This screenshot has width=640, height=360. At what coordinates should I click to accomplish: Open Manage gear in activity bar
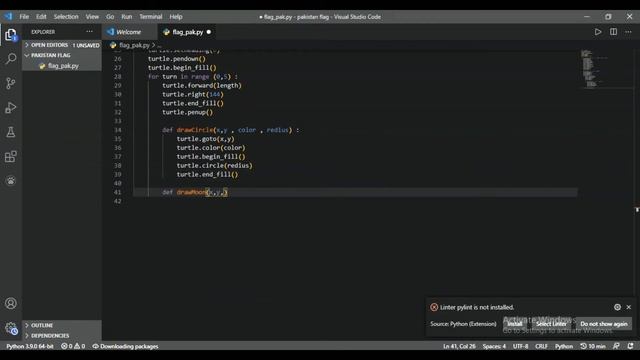tap(11, 328)
